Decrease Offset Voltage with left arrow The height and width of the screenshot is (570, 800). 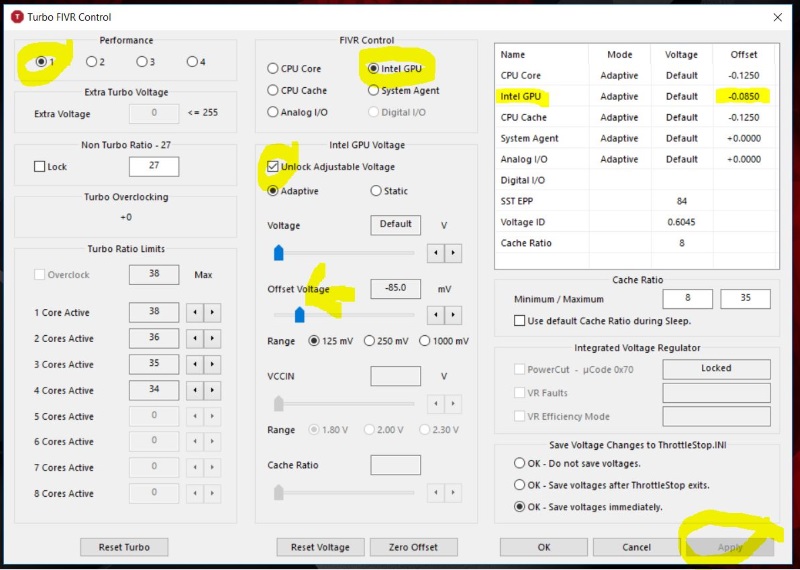pos(436,315)
